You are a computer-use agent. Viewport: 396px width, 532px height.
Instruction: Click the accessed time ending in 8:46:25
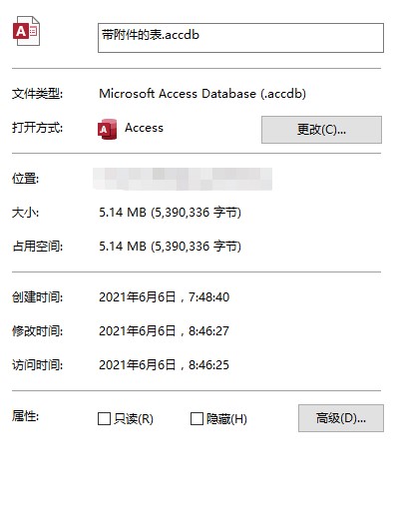(165, 365)
